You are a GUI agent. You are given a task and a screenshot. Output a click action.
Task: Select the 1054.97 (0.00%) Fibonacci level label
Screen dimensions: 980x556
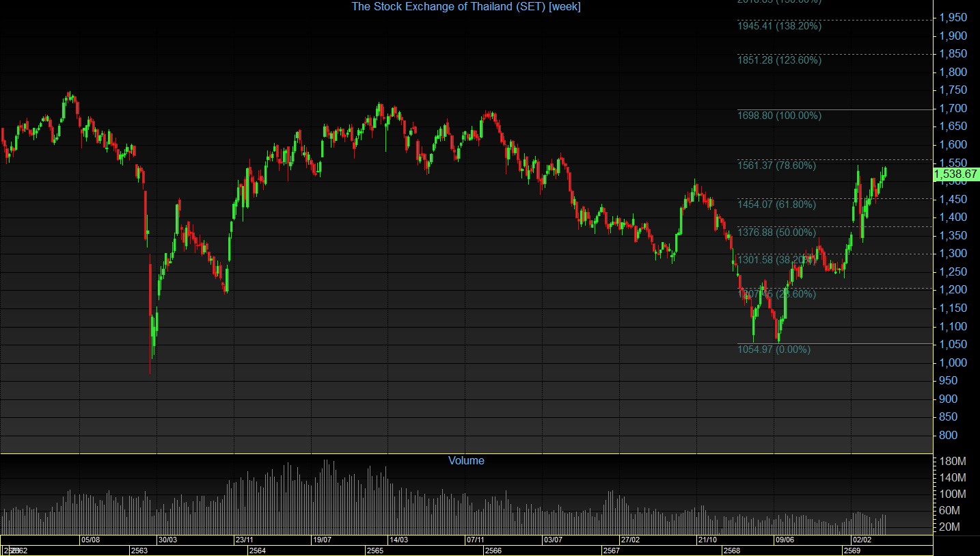click(x=774, y=349)
